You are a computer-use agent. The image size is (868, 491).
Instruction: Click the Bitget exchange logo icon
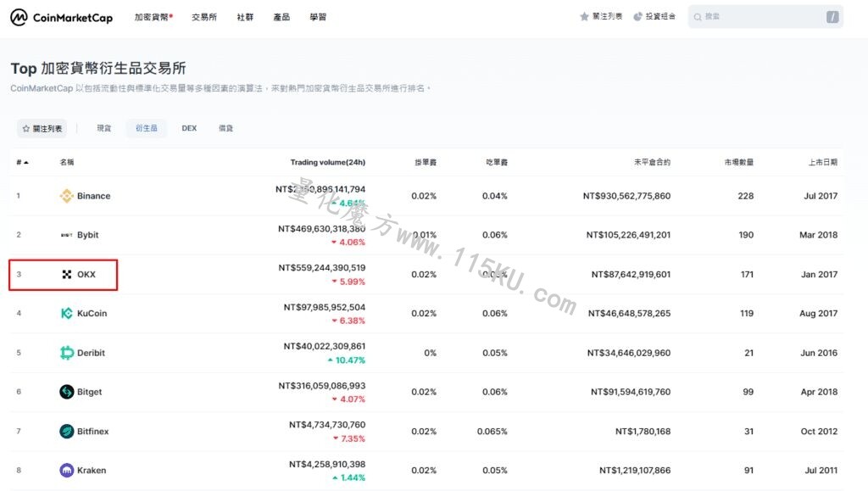click(x=66, y=392)
